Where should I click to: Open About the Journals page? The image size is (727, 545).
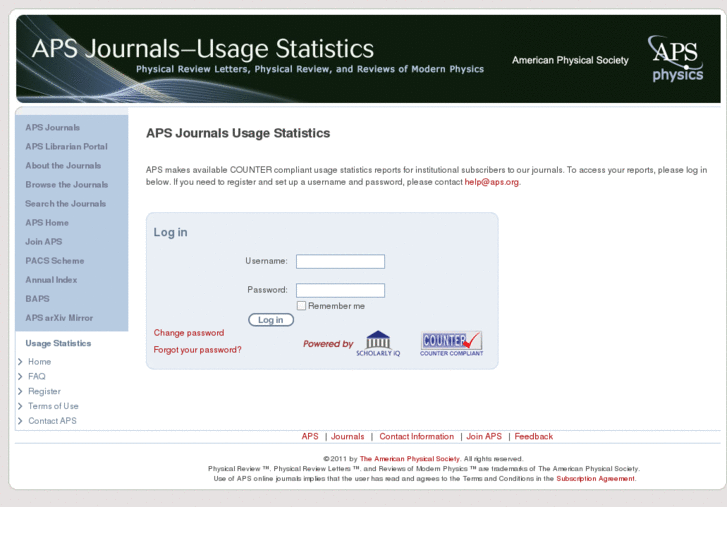pos(63,166)
